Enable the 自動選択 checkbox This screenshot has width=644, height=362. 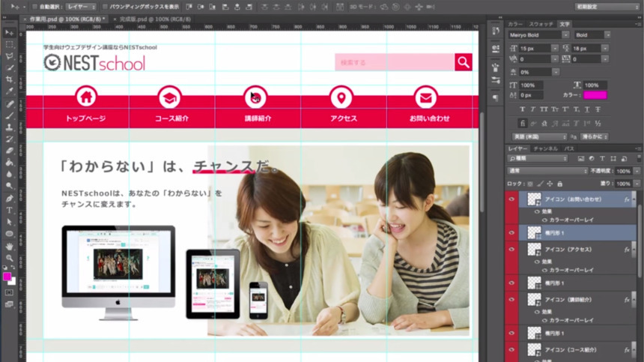coord(35,7)
